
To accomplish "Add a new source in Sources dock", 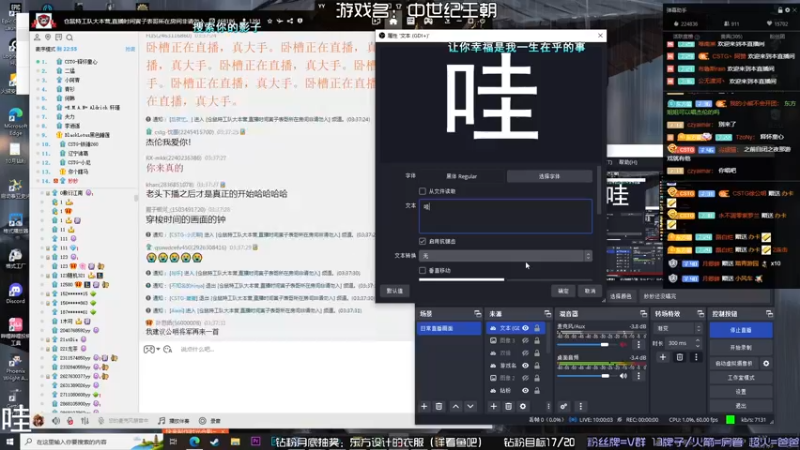I will point(493,406).
